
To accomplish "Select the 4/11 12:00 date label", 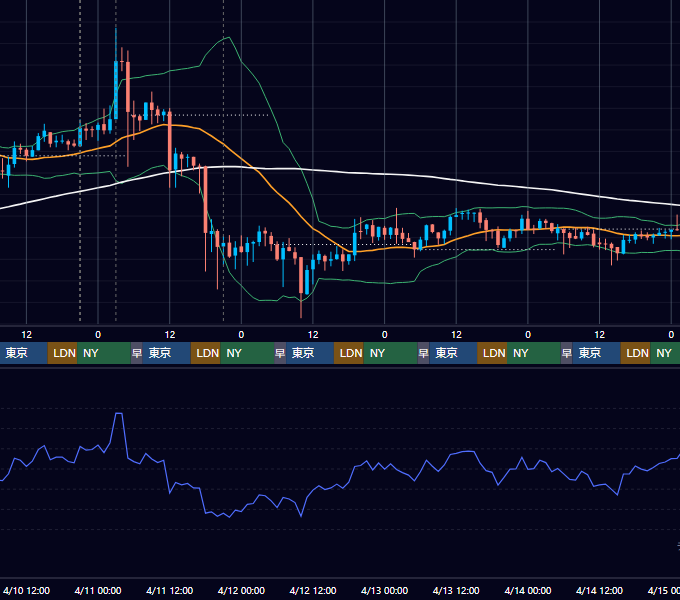I will [170, 590].
